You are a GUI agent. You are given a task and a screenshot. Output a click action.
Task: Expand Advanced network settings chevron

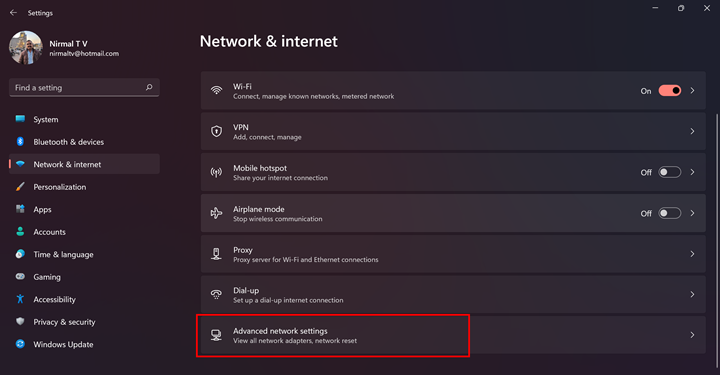click(x=692, y=335)
